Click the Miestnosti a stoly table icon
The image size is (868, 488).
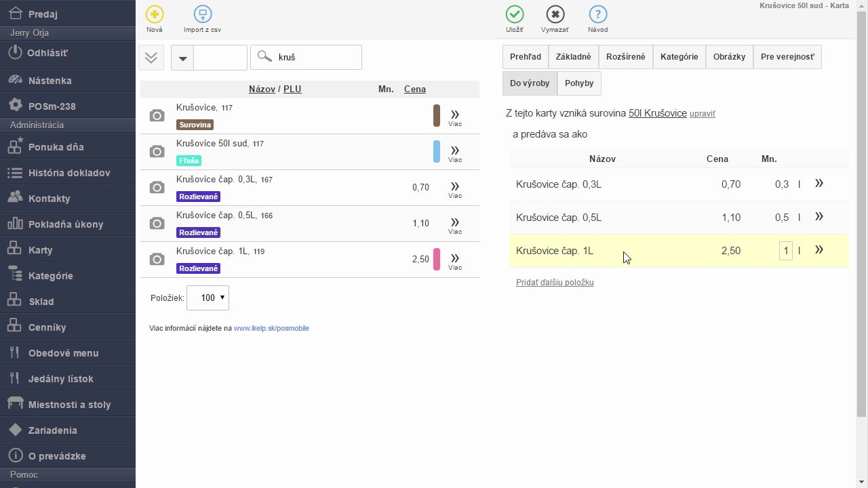15,404
